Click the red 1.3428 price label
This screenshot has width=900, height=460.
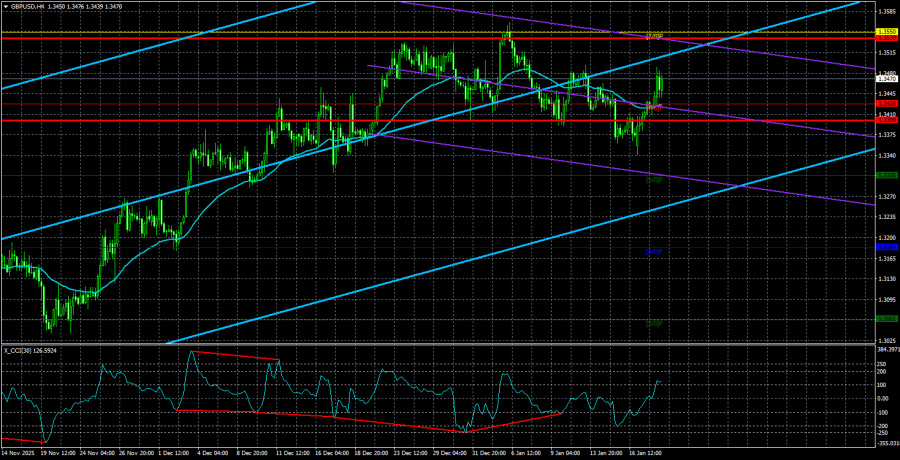point(886,103)
